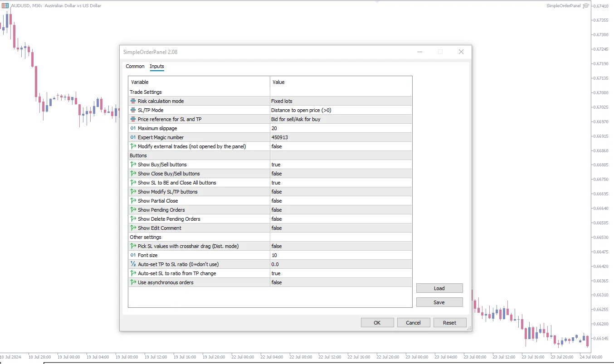Click the integer icon beside Font size
The width and height of the screenshot is (614, 364).
pyautogui.click(x=133, y=255)
